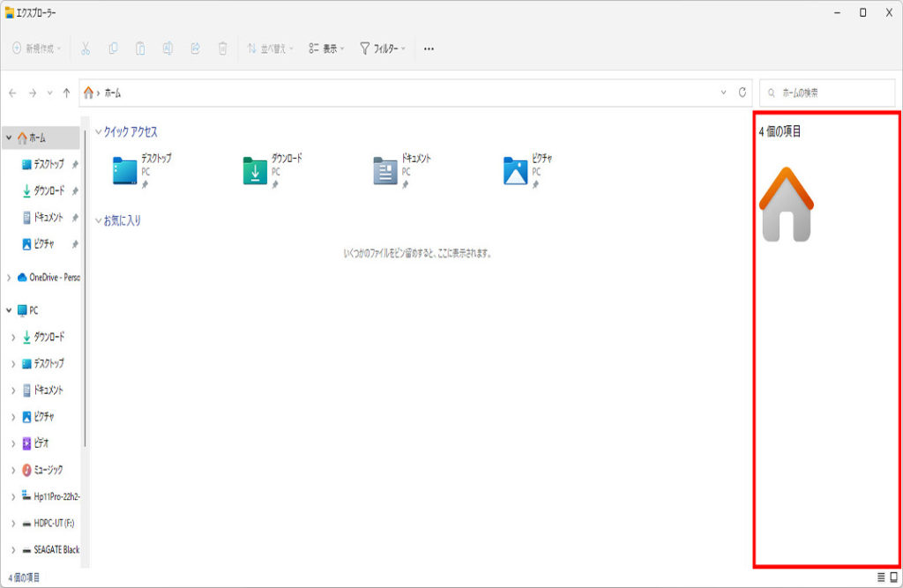Click the Delete trash can icon
Screen dimensions: 903x588
(x=223, y=48)
